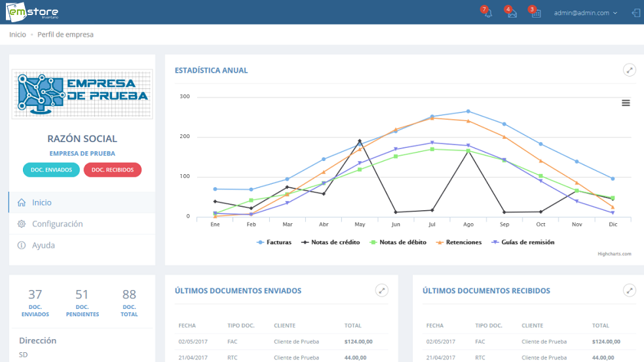
Task: Expand the admin@admin.com user dropdown
Action: pos(585,13)
